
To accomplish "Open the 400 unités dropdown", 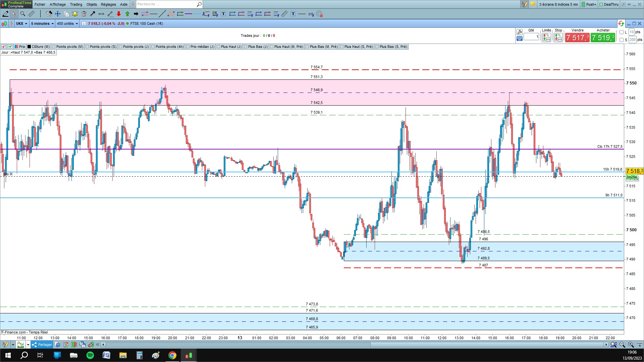I will 67,23.
